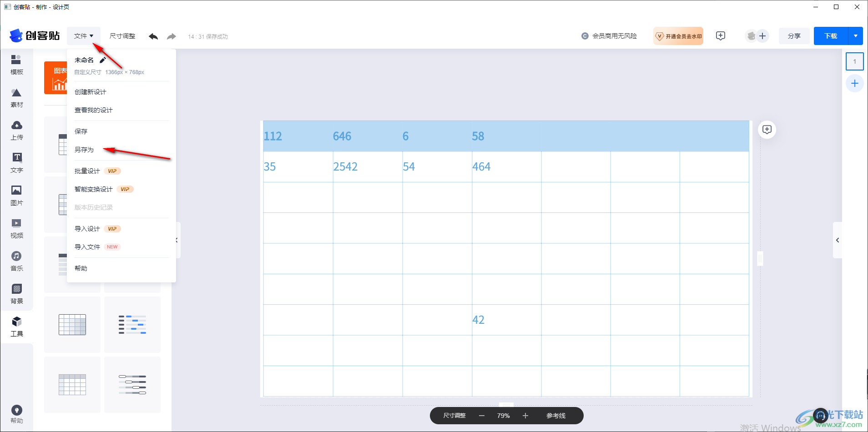The height and width of the screenshot is (432, 868).
Task: Open the 图片 images panel
Action: (x=16, y=196)
